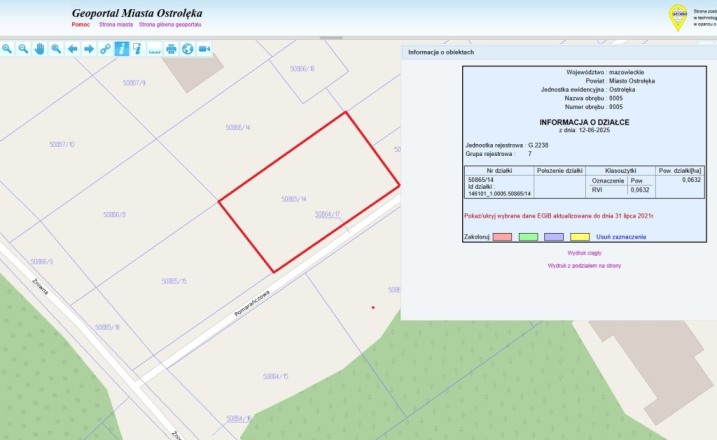Click the print map icon
This screenshot has width=717, height=440.
(x=171, y=48)
